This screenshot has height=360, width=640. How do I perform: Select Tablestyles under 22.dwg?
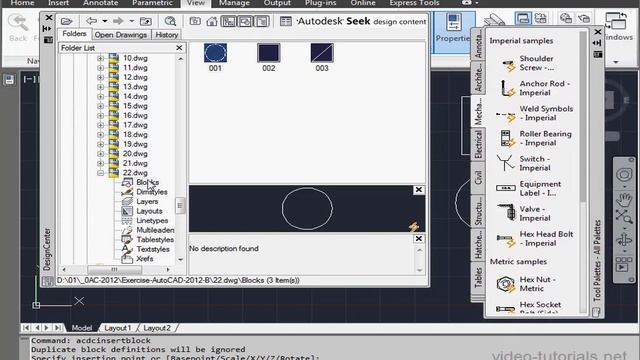coord(155,240)
